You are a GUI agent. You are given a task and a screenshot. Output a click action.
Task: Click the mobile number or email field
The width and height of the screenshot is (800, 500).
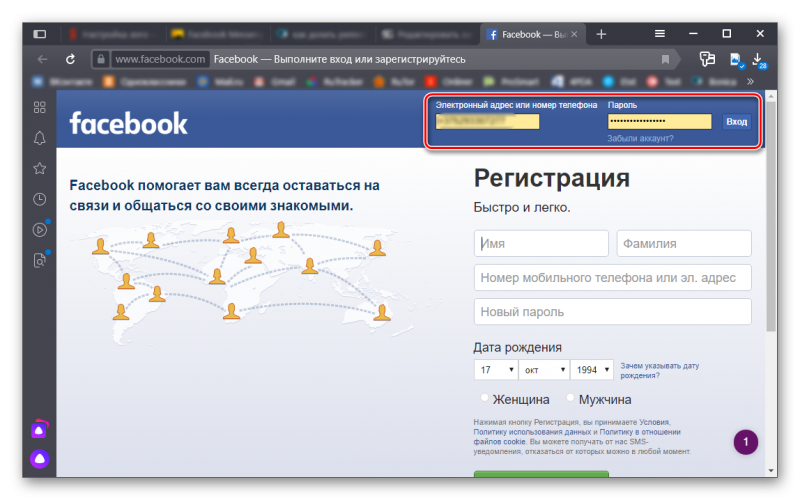click(x=612, y=278)
